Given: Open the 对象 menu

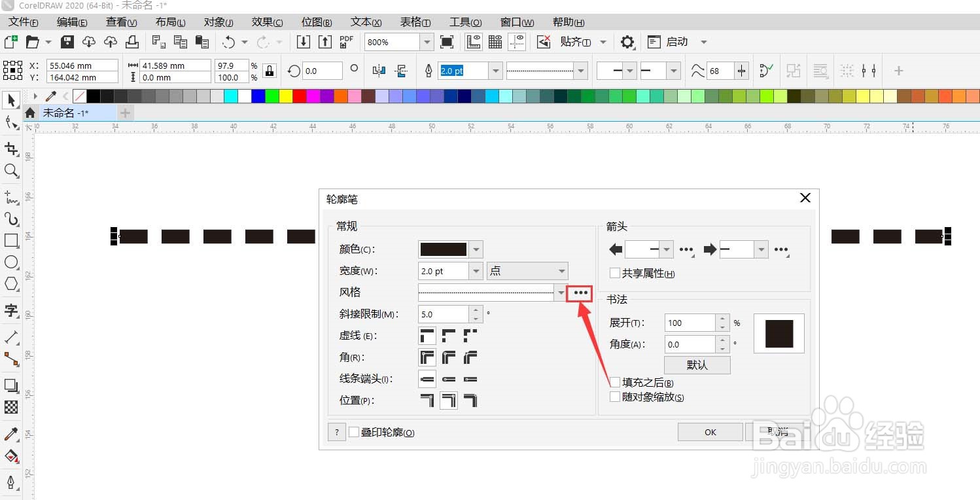Looking at the screenshot, I should [x=219, y=22].
